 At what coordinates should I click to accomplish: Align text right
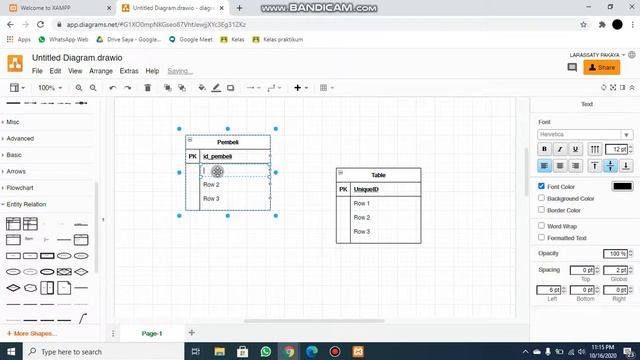575,166
